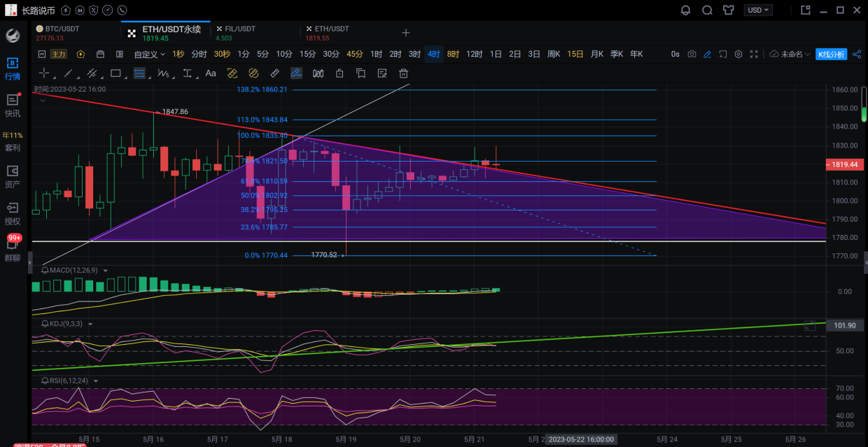Open 套利 arbitrage in sidebar
Viewport: 868px width, 447px height.
[x=13, y=141]
